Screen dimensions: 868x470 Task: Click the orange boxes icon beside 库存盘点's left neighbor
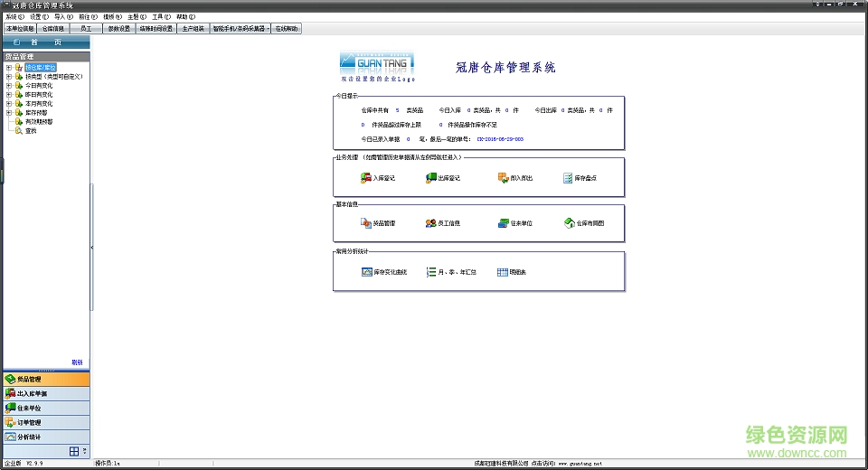click(x=504, y=178)
